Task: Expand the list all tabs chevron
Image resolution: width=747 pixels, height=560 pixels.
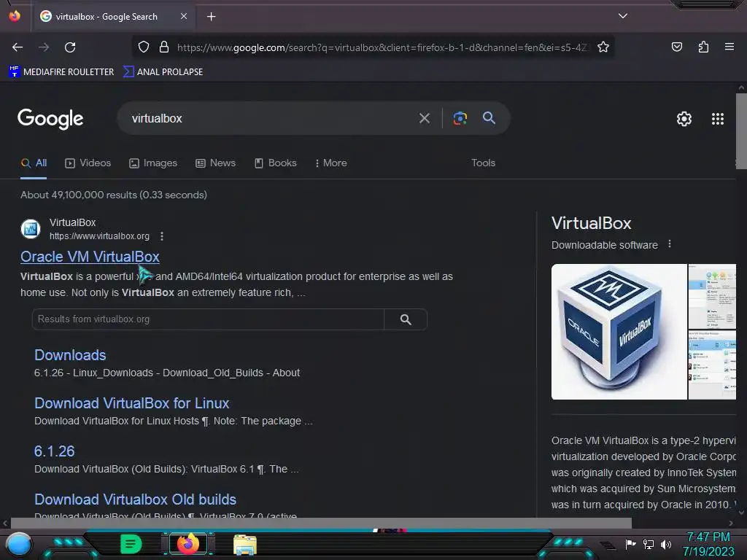Action: pyautogui.click(x=623, y=16)
